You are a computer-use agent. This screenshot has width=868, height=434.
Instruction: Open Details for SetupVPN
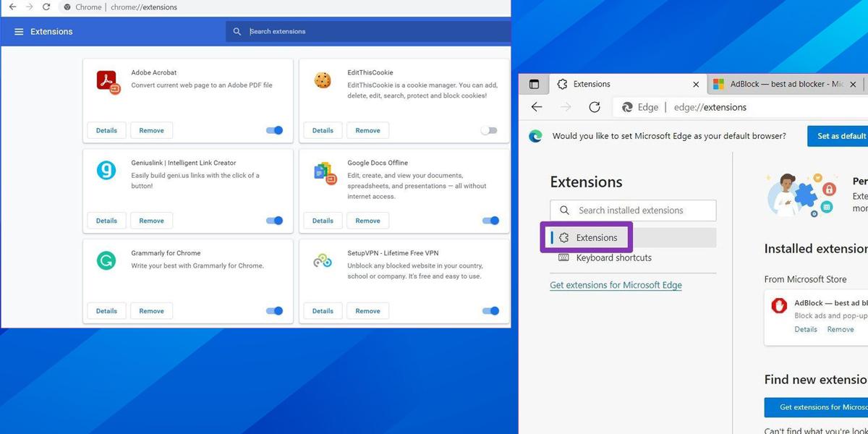(x=323, y=311)
